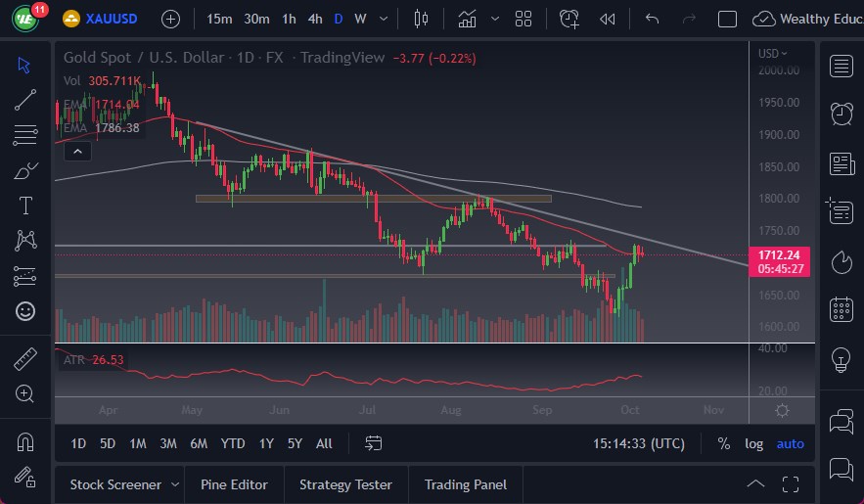Toggle percent scale mode
Image resolution: width=864 pixels, height=504 pixels.
[723, 443]
